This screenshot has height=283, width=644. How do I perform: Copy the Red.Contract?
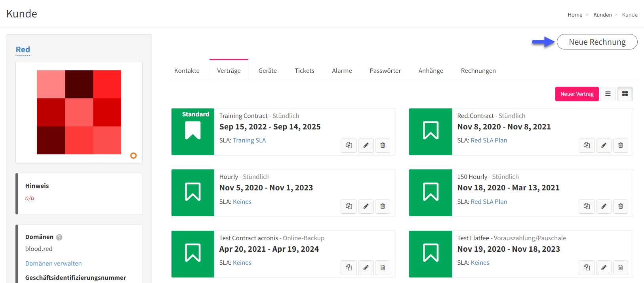[587, 145]
